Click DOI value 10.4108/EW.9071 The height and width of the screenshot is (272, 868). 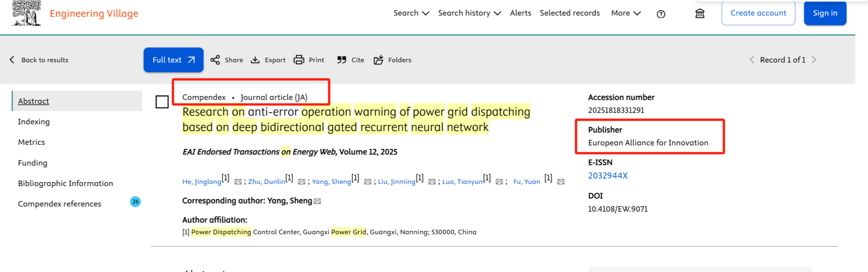[618, 209]
